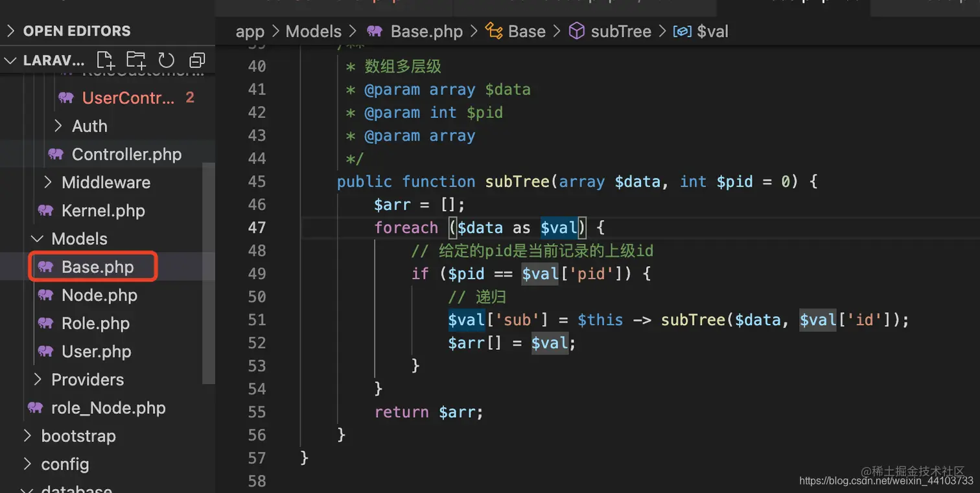This screenshot has width=980, height=493.
Task: Expand the Middleware folder
Action: [x=47, y=182]
